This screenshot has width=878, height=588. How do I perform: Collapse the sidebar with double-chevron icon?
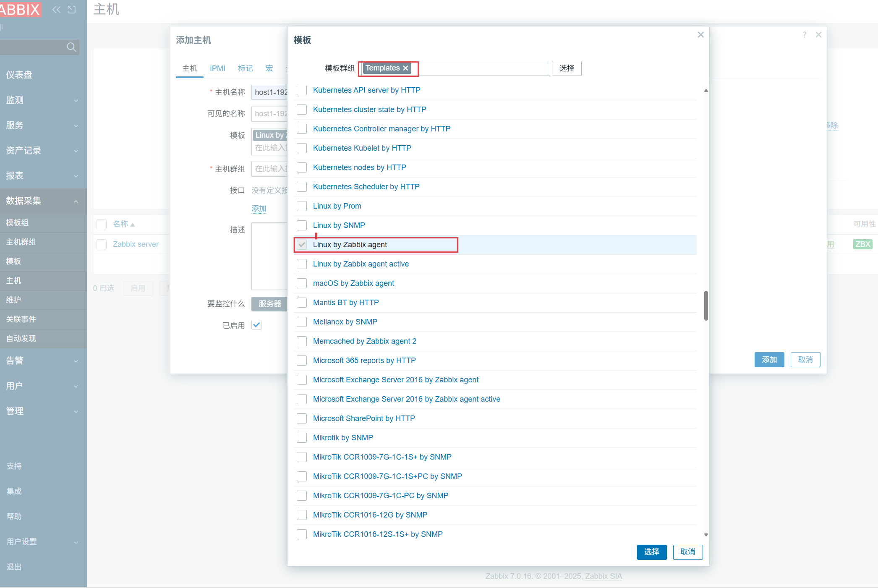[x=57, y=9]
